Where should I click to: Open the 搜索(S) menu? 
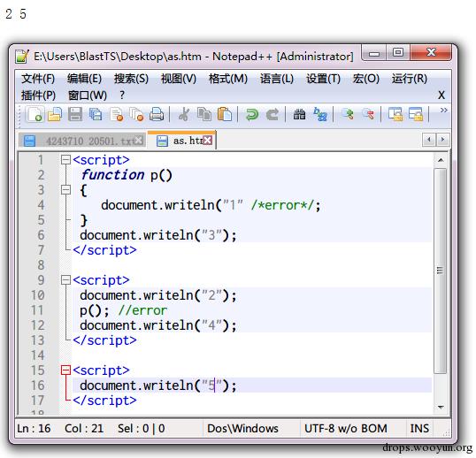pyautogui.click(x=131, y=79)
